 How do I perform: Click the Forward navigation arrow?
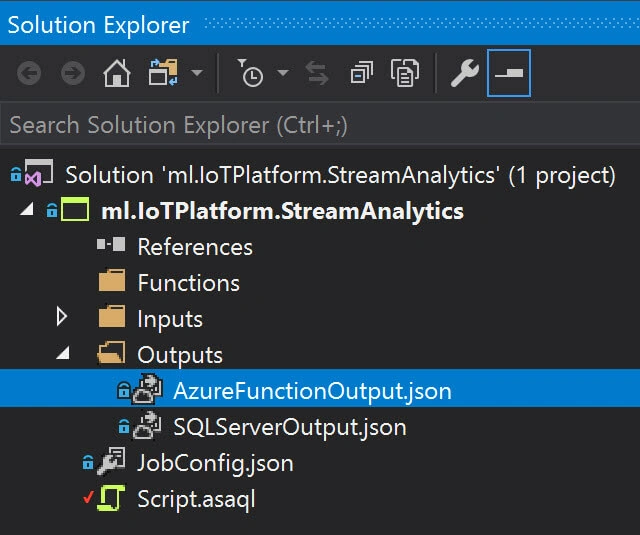73,73
